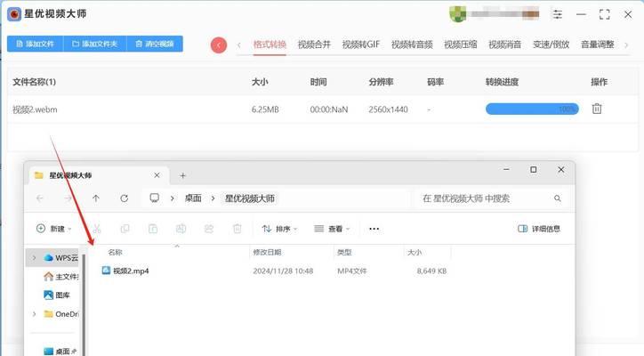Refresh the Explorer folder view

pos(124,198)
